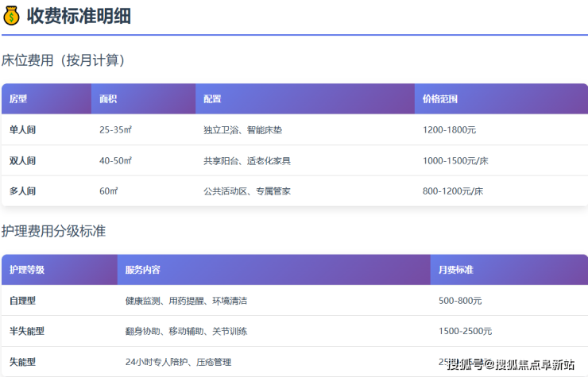Click the 服务内容 column header
The image size is (588, 377).
point(143,270)
